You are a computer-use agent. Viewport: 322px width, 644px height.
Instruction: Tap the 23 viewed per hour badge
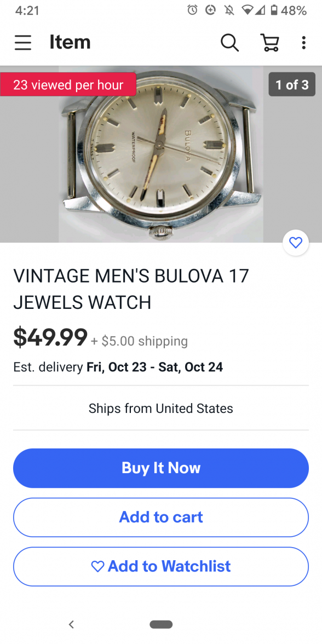(68, 84)
